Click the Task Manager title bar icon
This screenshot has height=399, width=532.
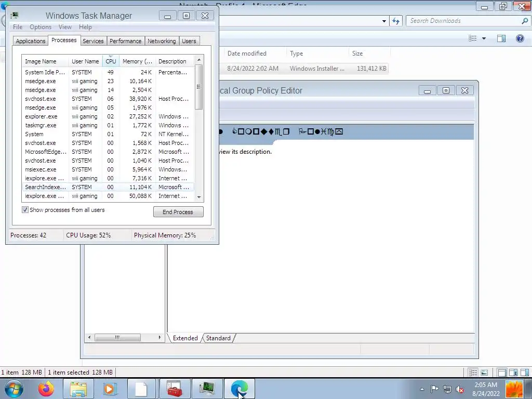(15, 16)
